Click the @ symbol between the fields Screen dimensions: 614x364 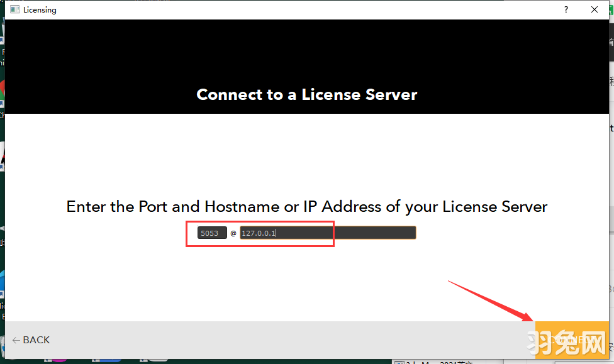pos(233,233)
